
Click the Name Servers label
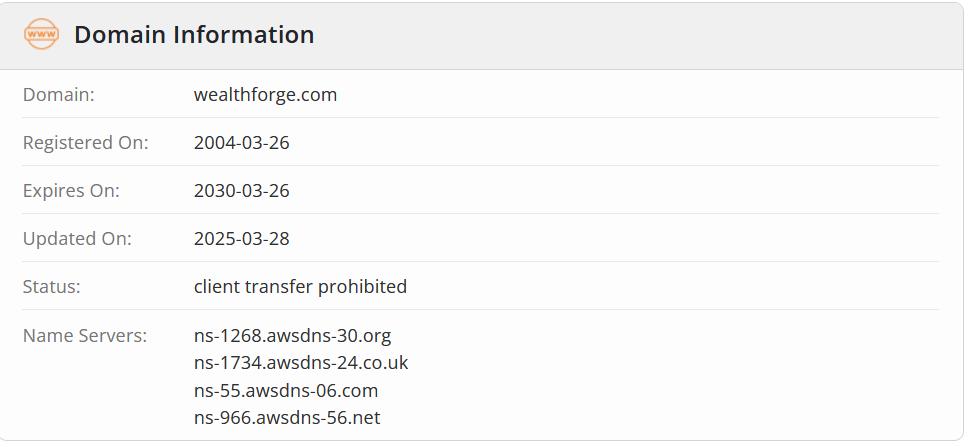click(x=85, y=335)
